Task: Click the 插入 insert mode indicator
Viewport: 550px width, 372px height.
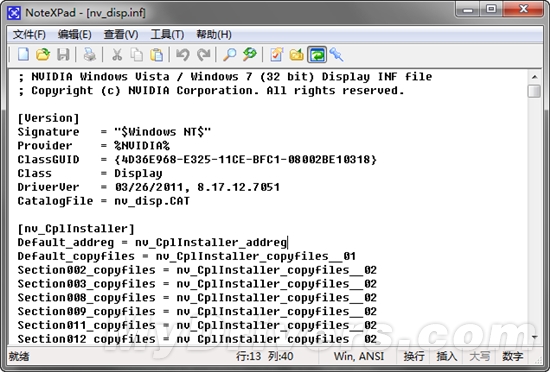Action: [x=447, y=357]
